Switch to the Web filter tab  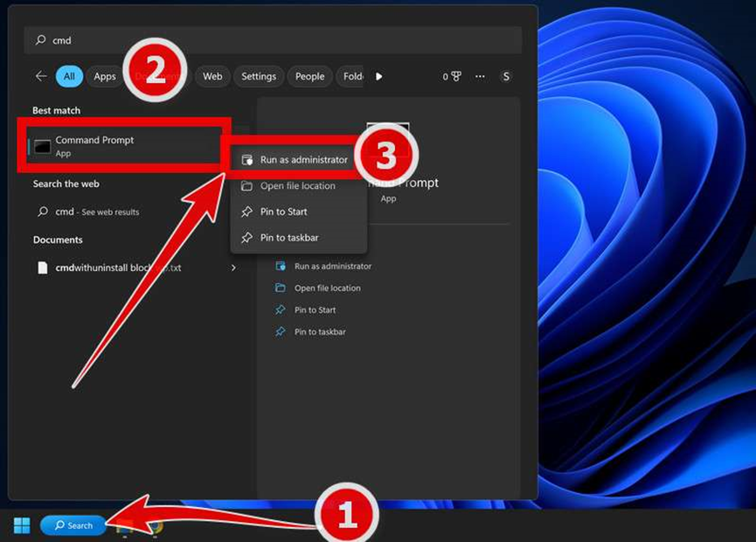tap(212, 76)
